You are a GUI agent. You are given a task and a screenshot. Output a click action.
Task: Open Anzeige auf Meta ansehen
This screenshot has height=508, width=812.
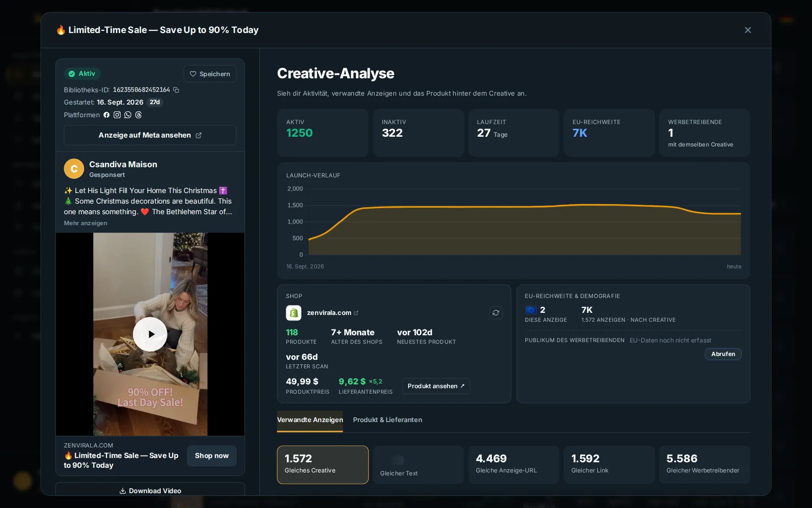[150, 135]
